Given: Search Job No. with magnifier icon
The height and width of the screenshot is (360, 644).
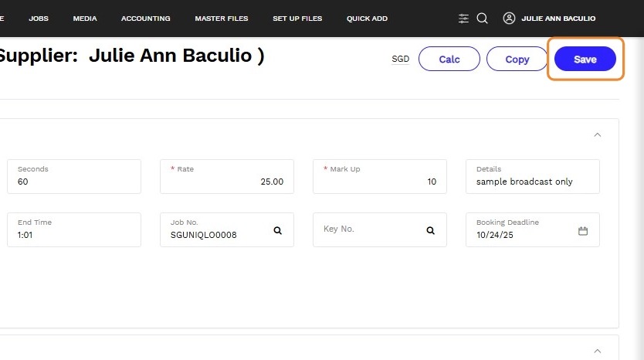Looking at the screenshot, I should point(278,230).
